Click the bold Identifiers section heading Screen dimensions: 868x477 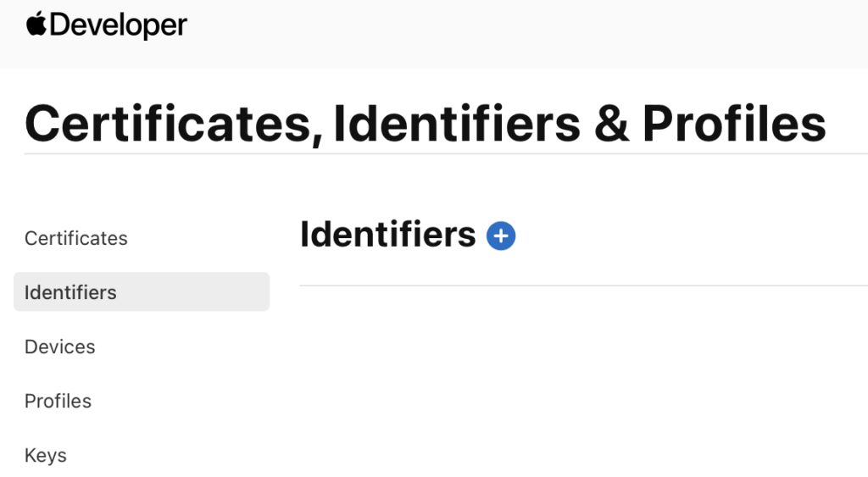coord(388,235)
